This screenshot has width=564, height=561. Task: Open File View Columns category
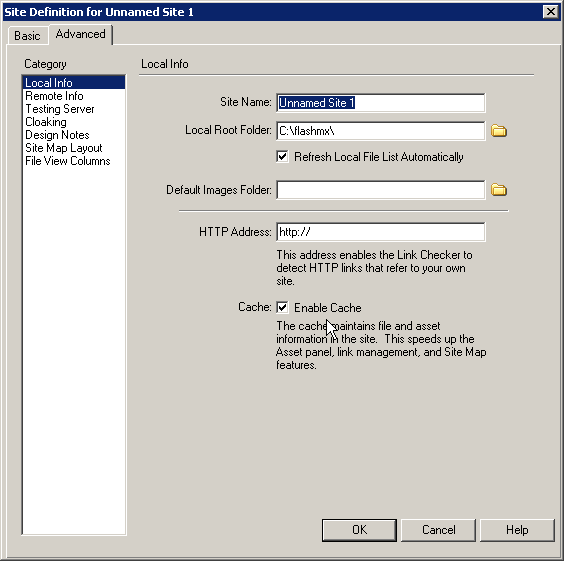68,161
